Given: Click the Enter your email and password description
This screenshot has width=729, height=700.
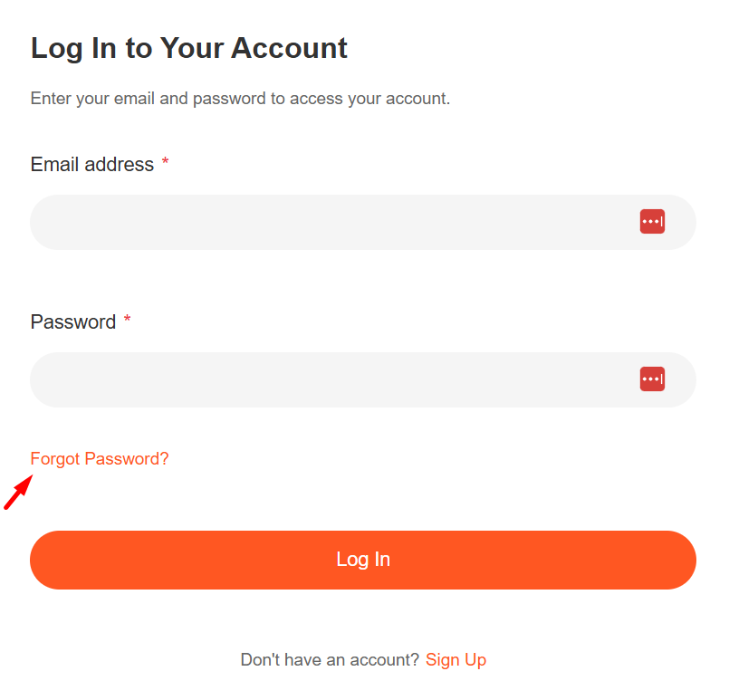Looking at the screenshot, I should point(240,99).
